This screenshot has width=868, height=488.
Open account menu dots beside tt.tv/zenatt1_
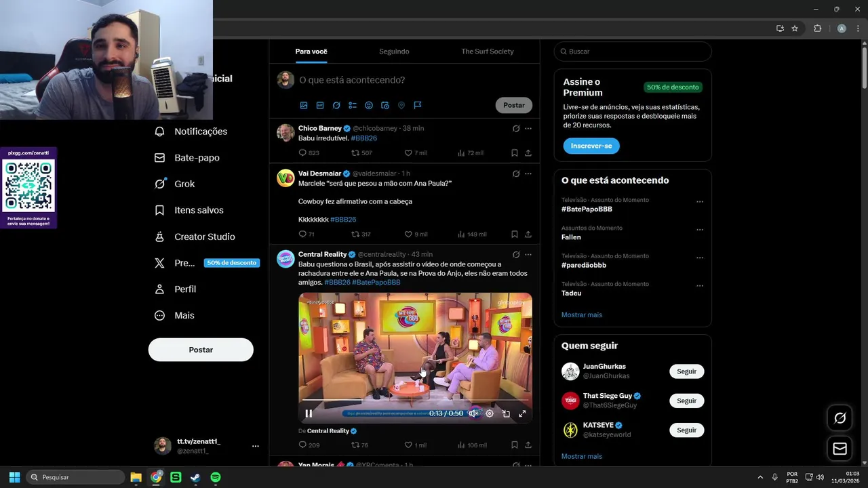point(256,446)
